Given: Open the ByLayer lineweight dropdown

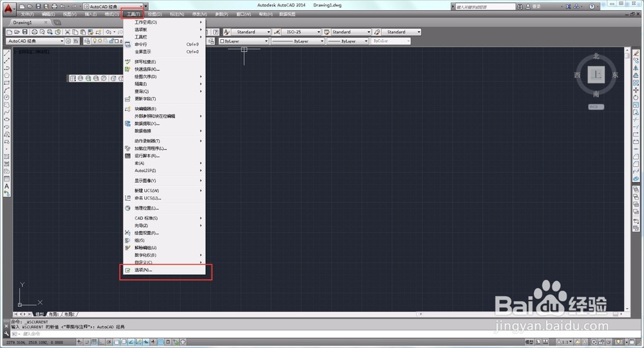Looking at the screenshot, I should click(x=348, y=41).
